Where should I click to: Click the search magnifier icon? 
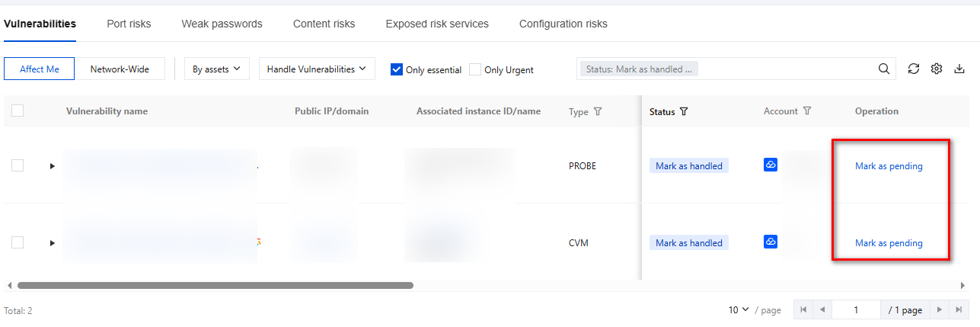click(884, 69)
